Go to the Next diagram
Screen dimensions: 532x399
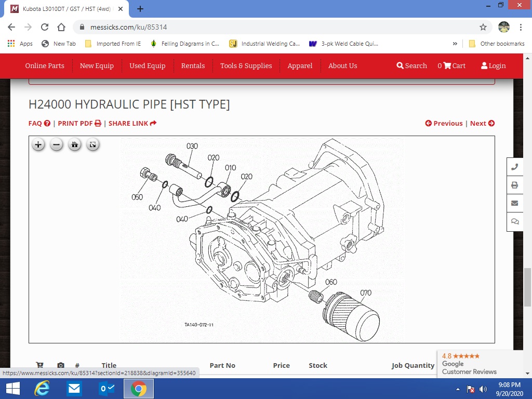click(x=482, y=123)
